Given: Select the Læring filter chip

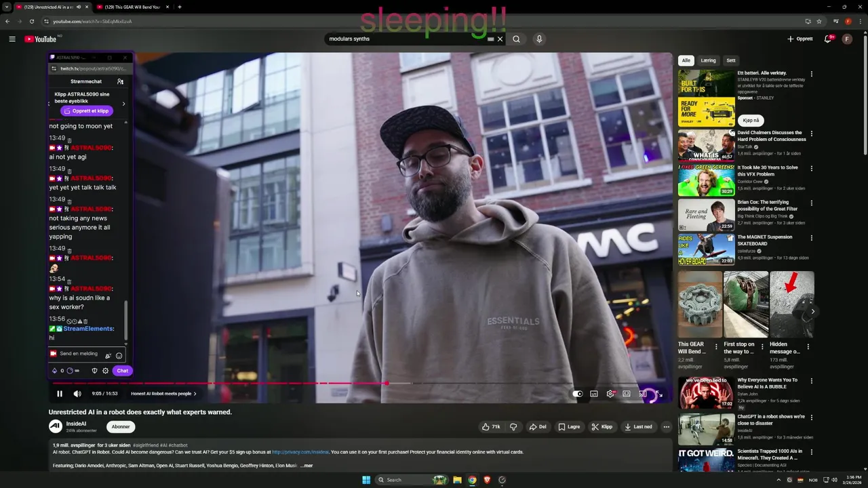Looking at the screenshot, I should 708,60.
